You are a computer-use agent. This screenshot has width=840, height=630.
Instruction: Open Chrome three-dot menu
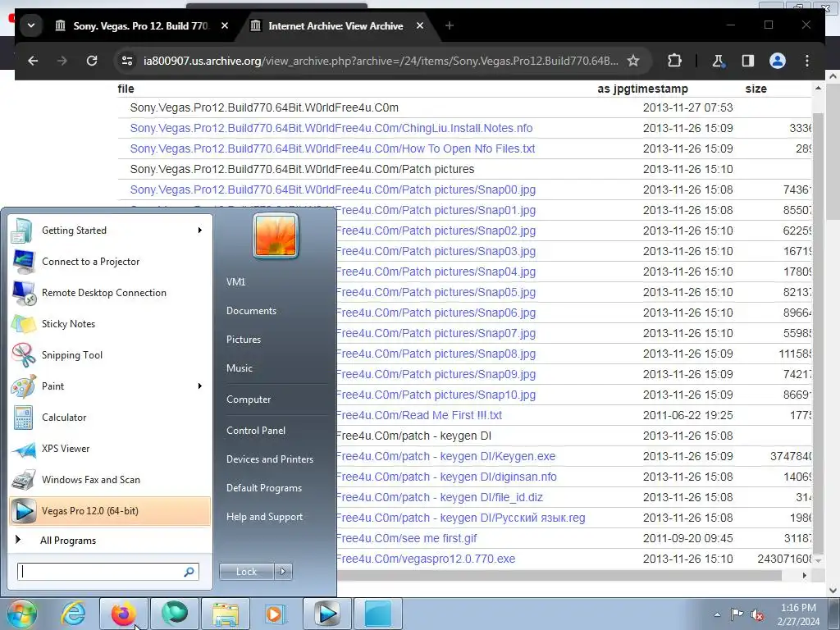pos(807,61)
